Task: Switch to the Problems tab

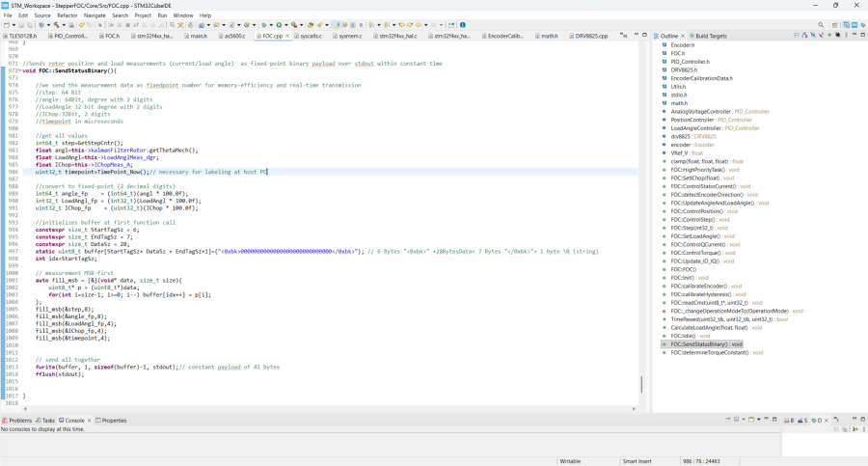Action: (x=19, y=421)
